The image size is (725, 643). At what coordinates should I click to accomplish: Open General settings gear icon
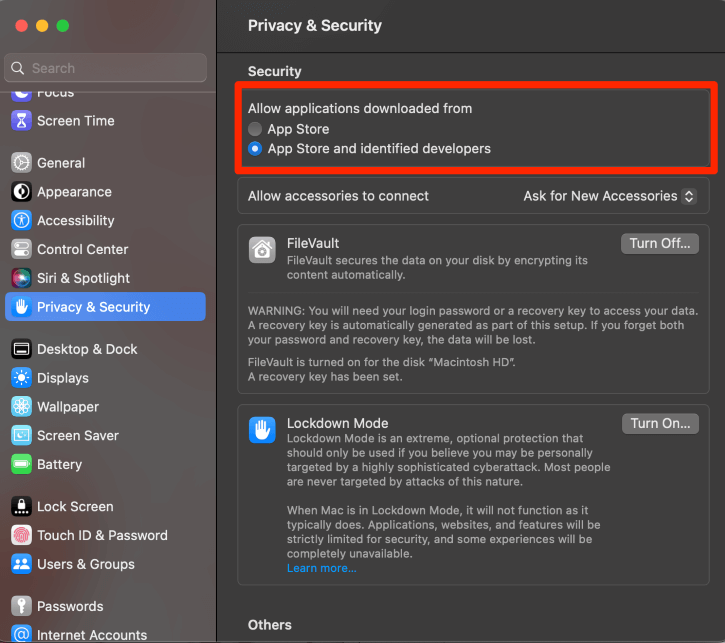point(21,163)
